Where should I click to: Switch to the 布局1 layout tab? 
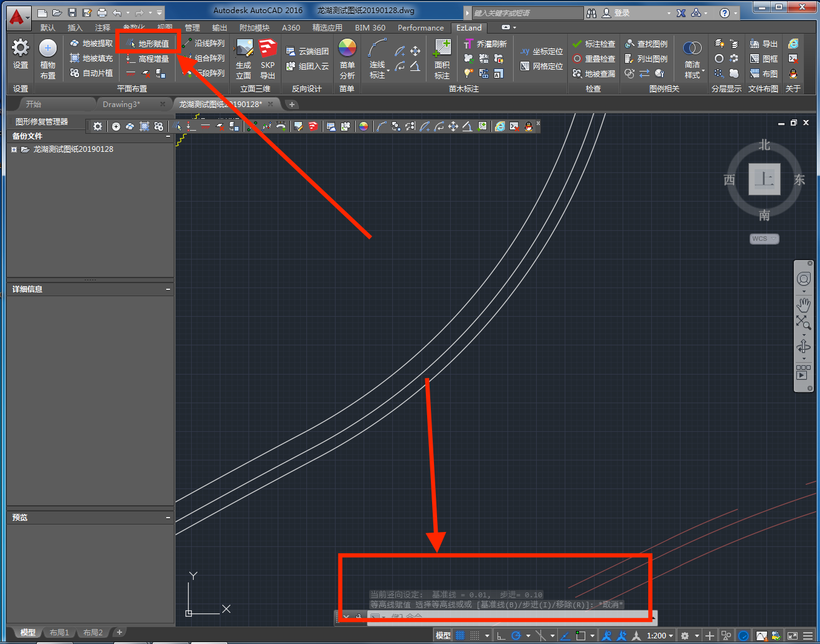60,632
